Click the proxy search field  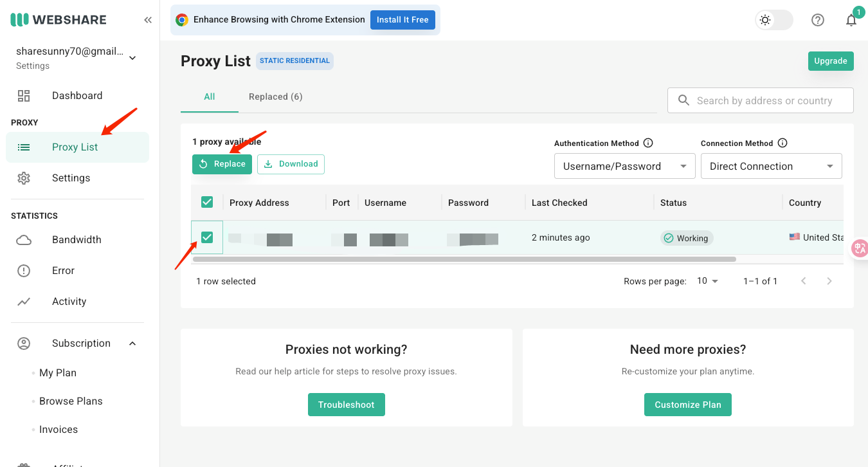(x=761, y=100)
